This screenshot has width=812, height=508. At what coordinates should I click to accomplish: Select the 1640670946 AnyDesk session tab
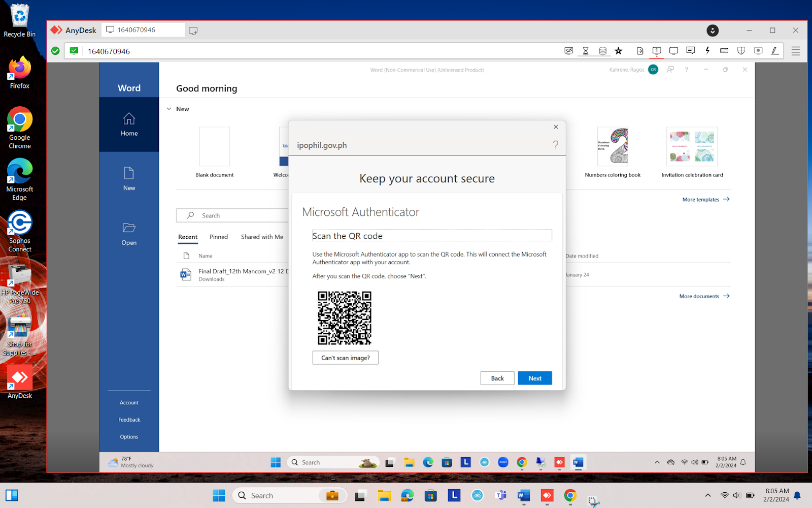143,30
